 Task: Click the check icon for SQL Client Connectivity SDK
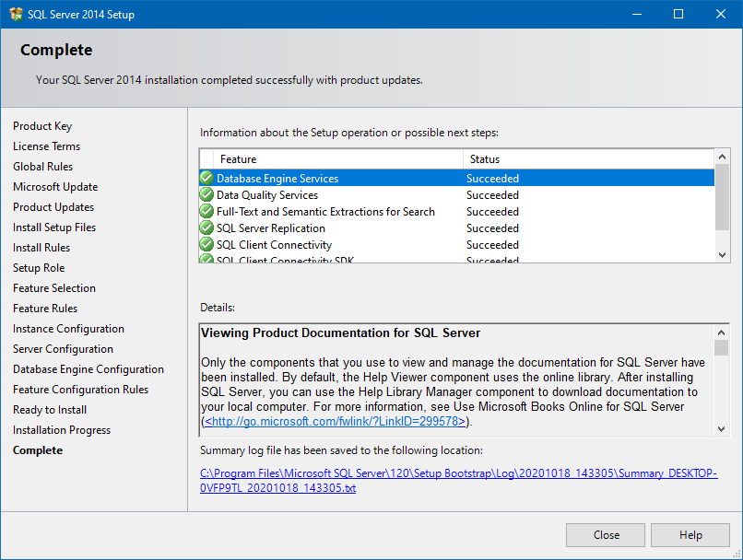(x=206, y=260)
